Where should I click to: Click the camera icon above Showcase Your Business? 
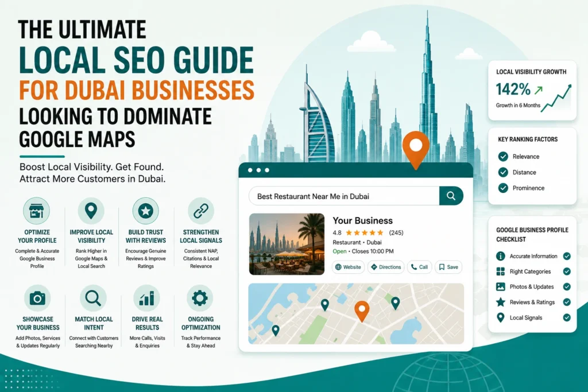pos(37,298)
